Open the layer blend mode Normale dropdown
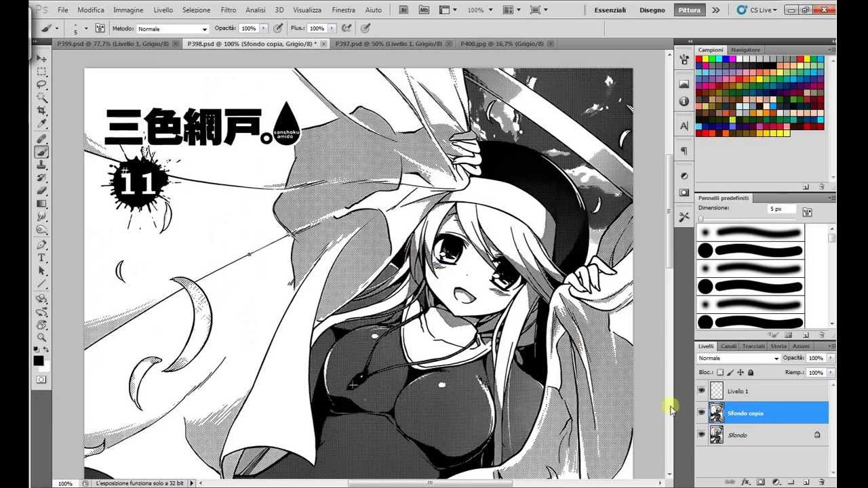The width and height of the screenshot is (868, 488). 738,358
